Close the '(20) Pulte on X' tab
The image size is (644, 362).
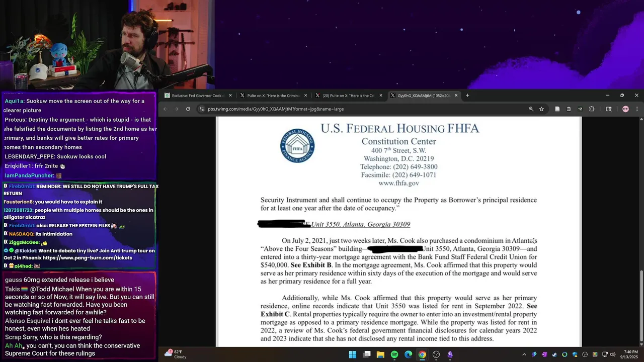point(381,96)
